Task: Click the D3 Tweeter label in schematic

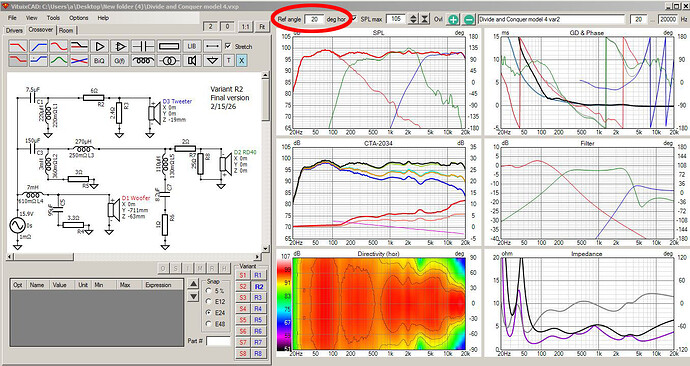Action: pos(177,101)
